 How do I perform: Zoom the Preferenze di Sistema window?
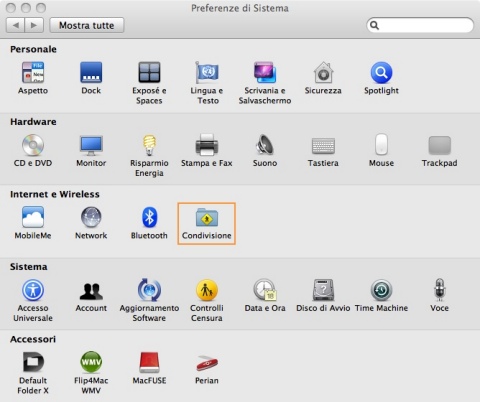[41, 8]
